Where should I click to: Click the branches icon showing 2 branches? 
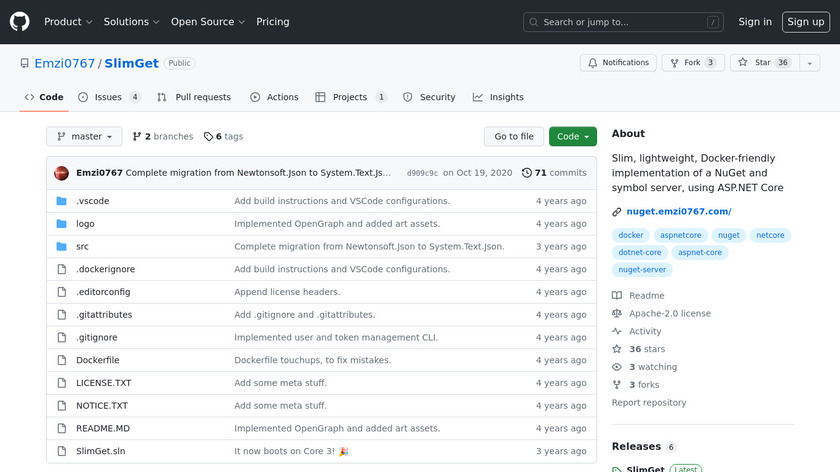click(x=135, y=137)
